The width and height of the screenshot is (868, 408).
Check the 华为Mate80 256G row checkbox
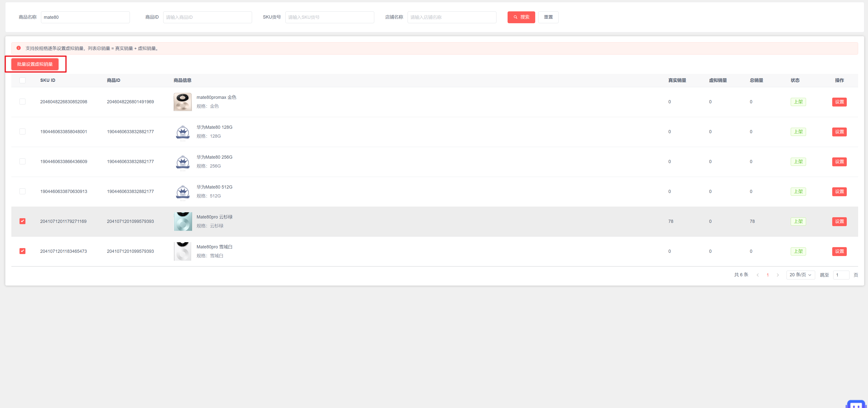(x=22, y=162)
